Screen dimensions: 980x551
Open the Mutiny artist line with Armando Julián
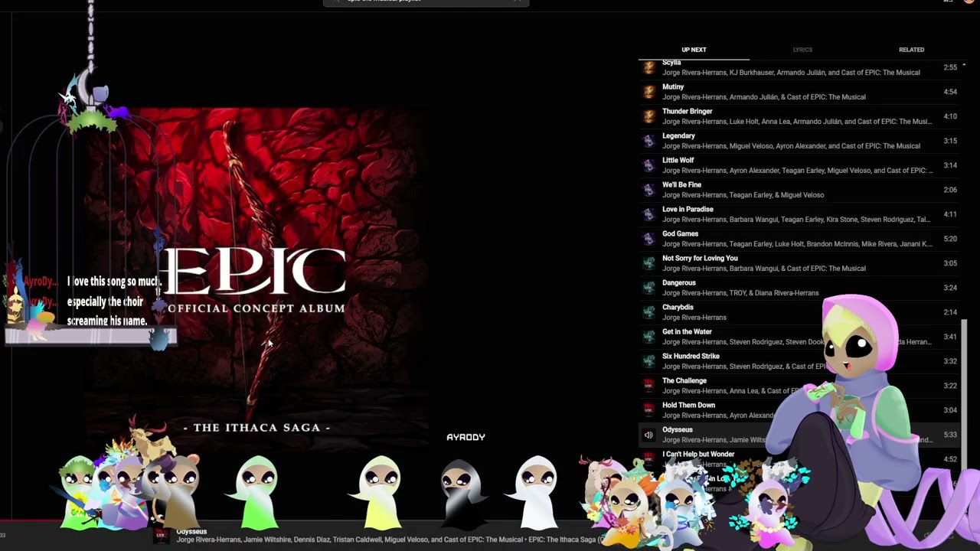point(763,97)
